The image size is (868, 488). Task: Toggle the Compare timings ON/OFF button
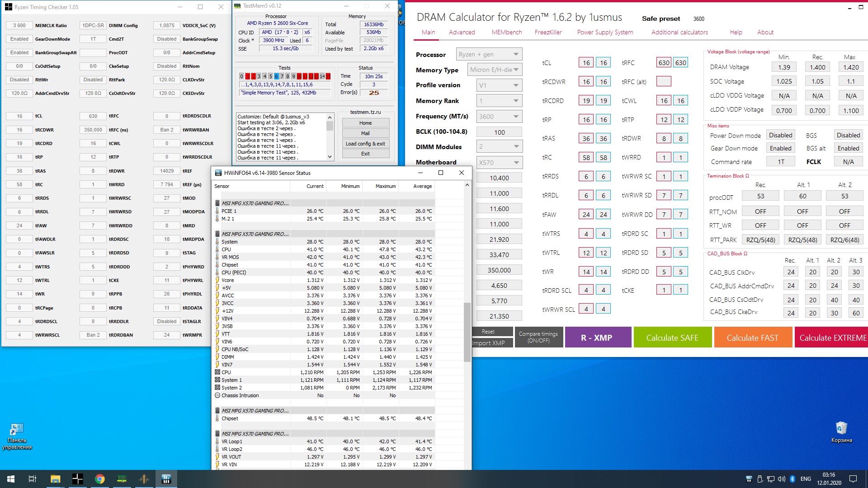tap(538, 337)
